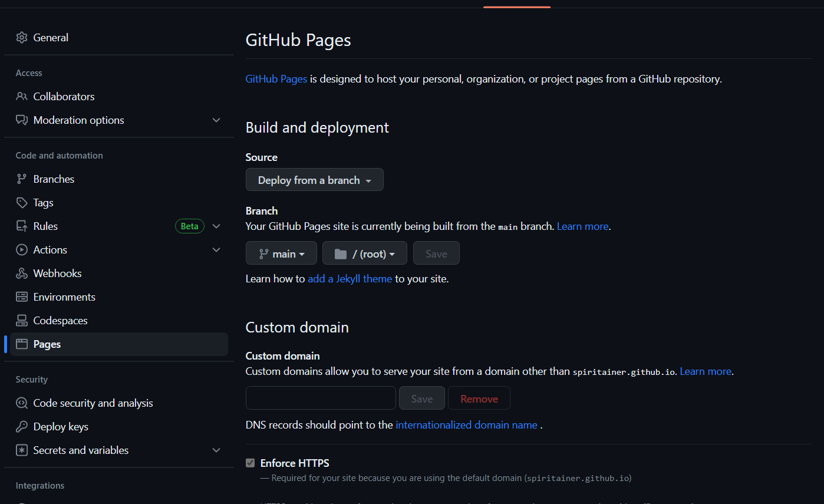This screenshot has height=504, width=824.
Task: Open the main branch selector dropdown
Action: click(x=281, y=253)
